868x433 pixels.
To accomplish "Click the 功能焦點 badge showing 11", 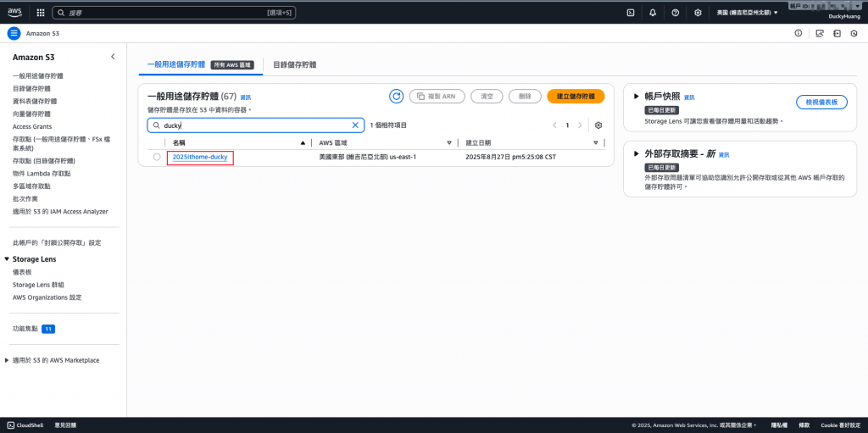I will [48, 329].
